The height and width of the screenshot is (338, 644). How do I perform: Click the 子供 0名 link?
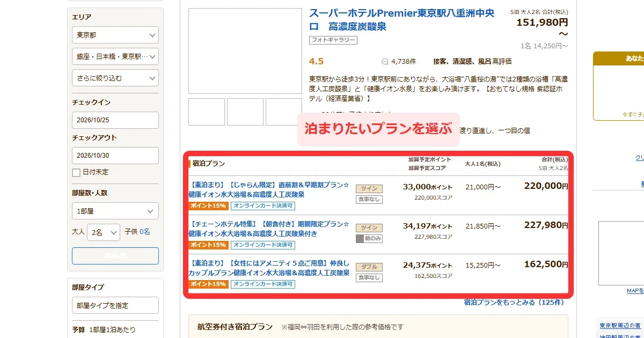click(x=144, y=232)
